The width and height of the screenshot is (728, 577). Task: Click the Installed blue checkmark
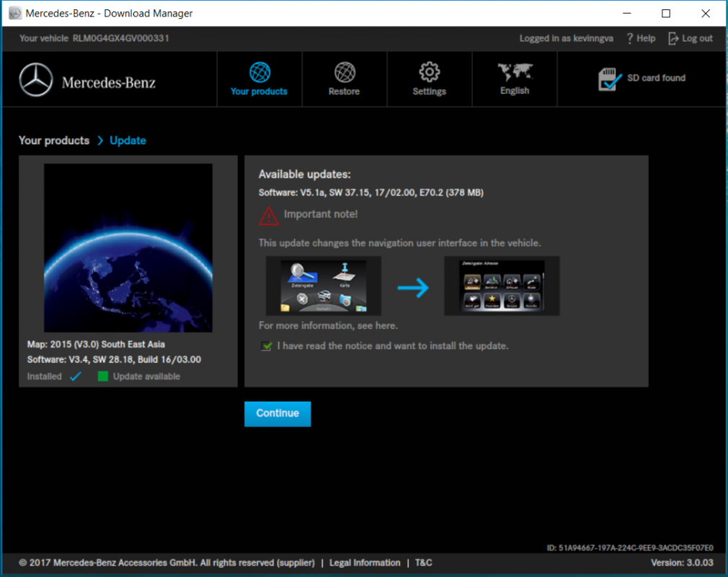75,376
